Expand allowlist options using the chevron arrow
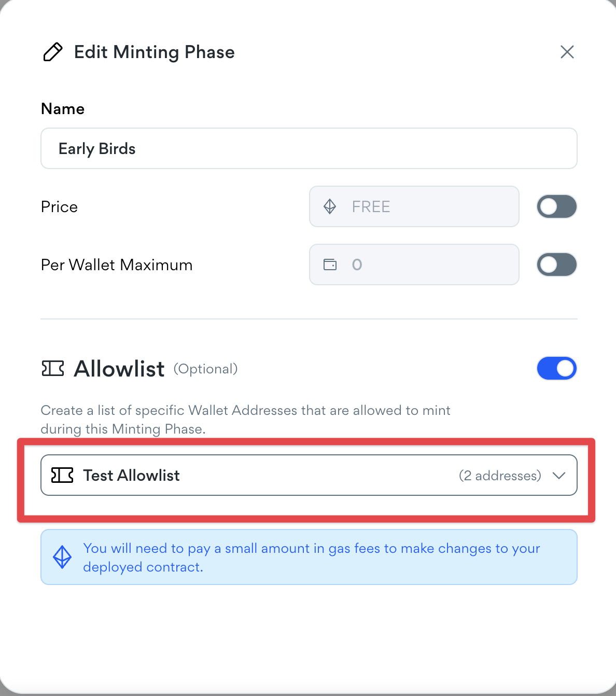The height and width of the screenshot is (696, 616). pyautogui.click(x=558, y=476)
